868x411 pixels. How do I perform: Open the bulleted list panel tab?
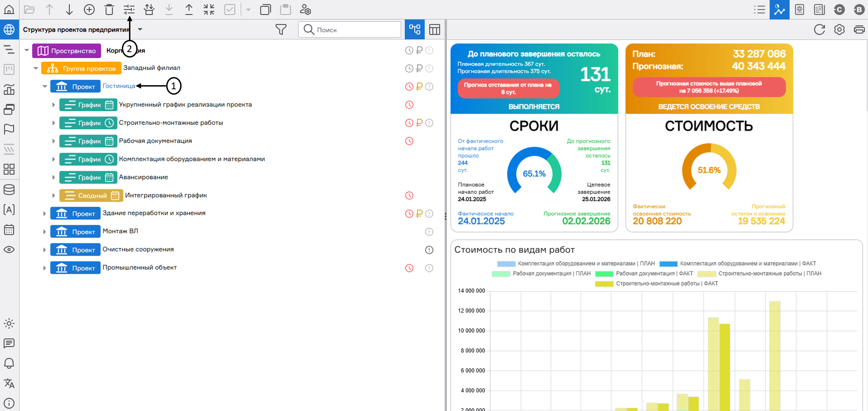(x=759, y=10)
